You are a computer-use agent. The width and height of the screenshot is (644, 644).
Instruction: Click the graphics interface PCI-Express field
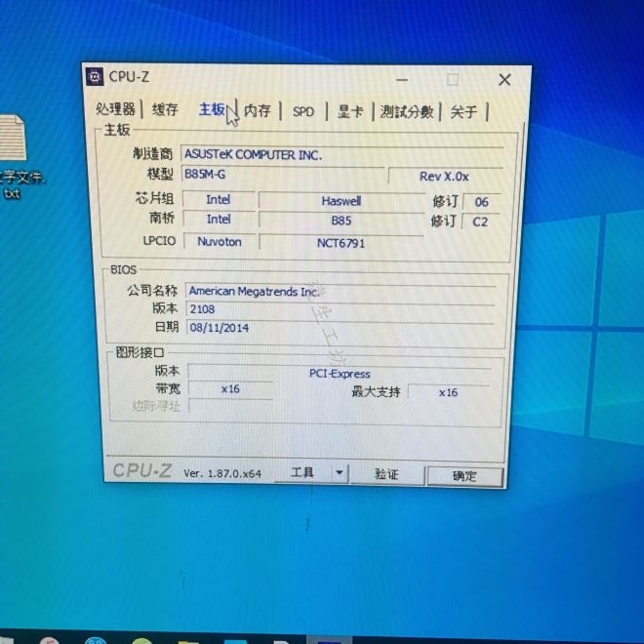[340, 374]
